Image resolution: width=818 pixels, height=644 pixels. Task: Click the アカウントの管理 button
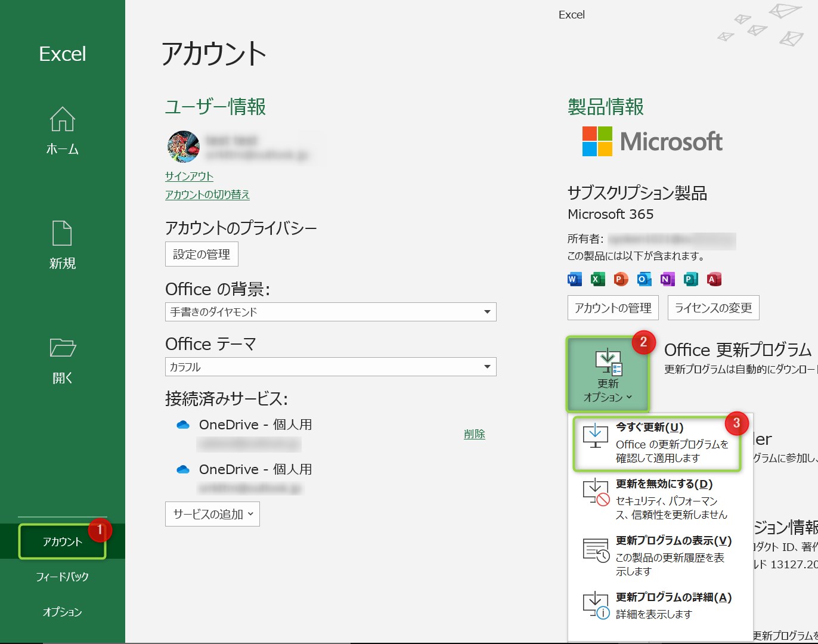[613, 308]
